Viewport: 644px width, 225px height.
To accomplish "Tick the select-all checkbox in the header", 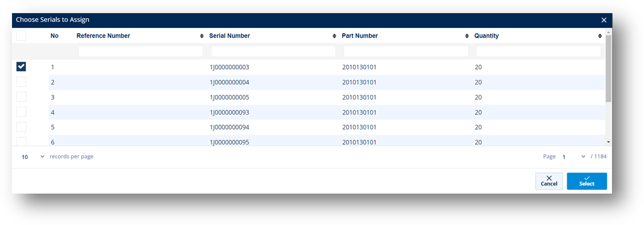I will click(21, 35).
